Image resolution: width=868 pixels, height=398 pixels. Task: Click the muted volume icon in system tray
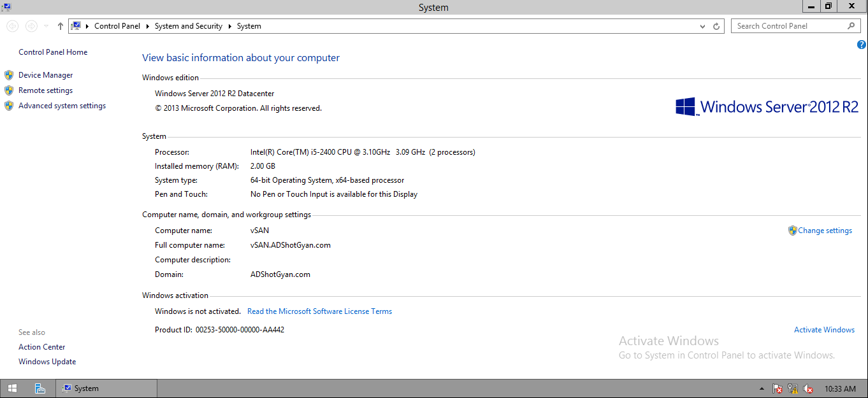click(807, 388)
